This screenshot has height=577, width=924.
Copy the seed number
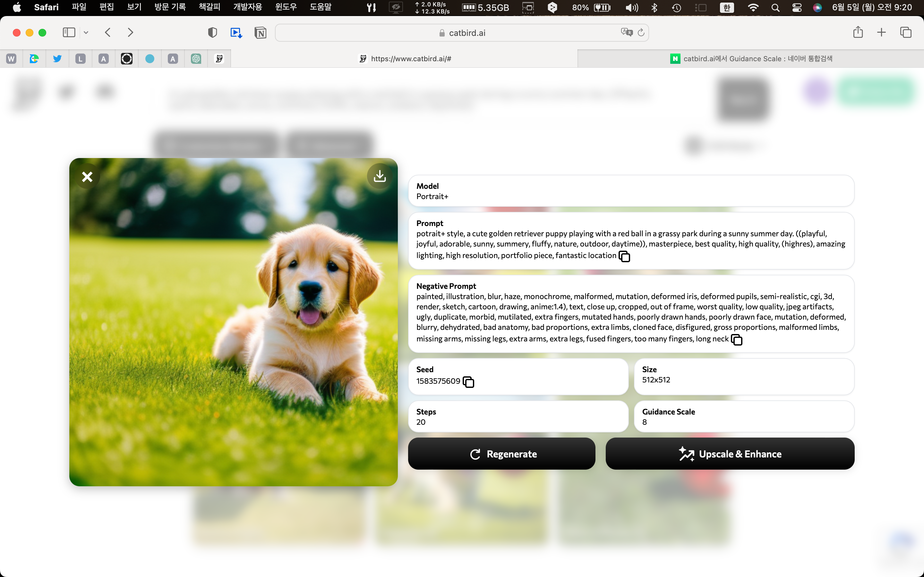click(x=468, y=381)
